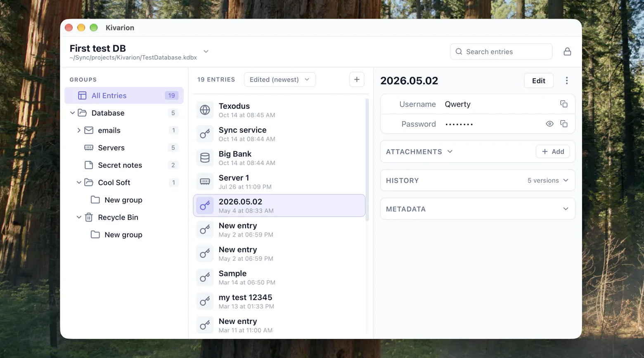
Task: Click the key icon of the Sync service entry
Action: [205, 134]
